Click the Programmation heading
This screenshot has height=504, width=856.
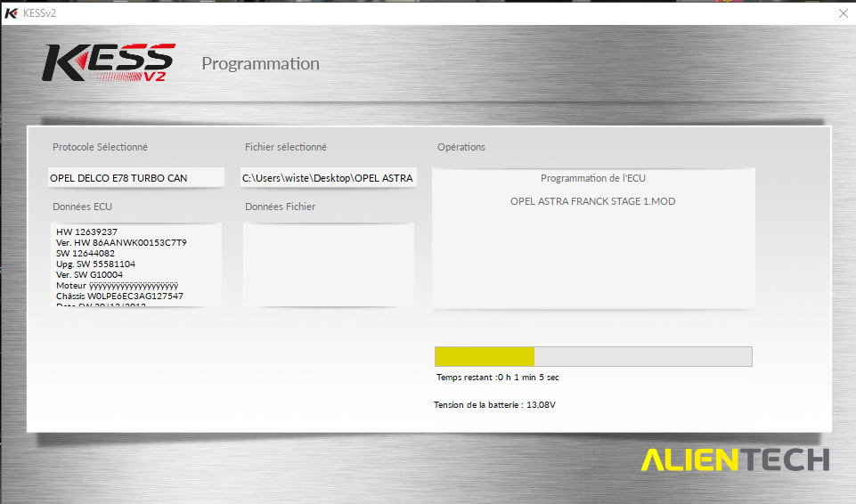tap(260, 64)
